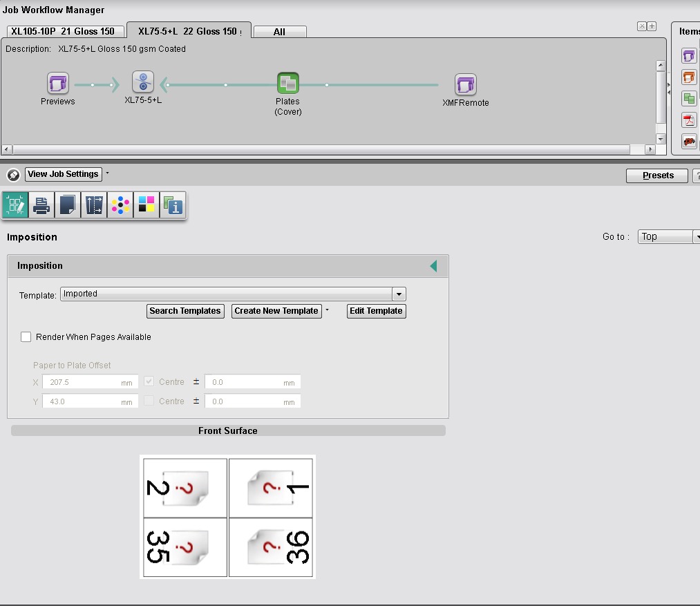Collapse the Imposition section panel

[433, 266]
